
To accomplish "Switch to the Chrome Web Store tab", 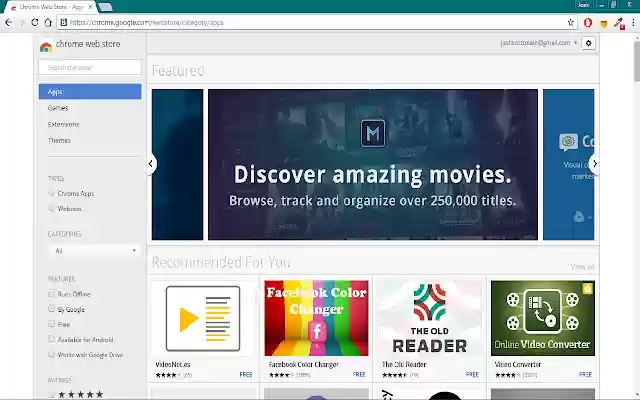I will click(x=51, y=7).
